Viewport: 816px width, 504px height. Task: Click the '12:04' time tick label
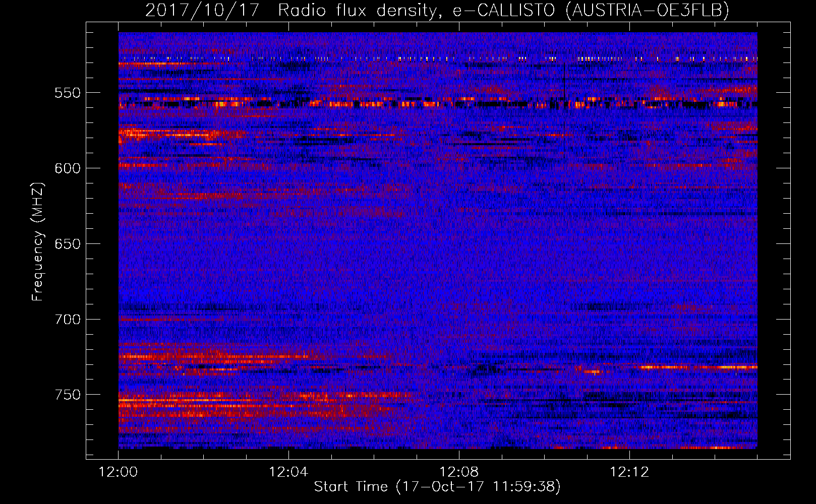[288, 472]
